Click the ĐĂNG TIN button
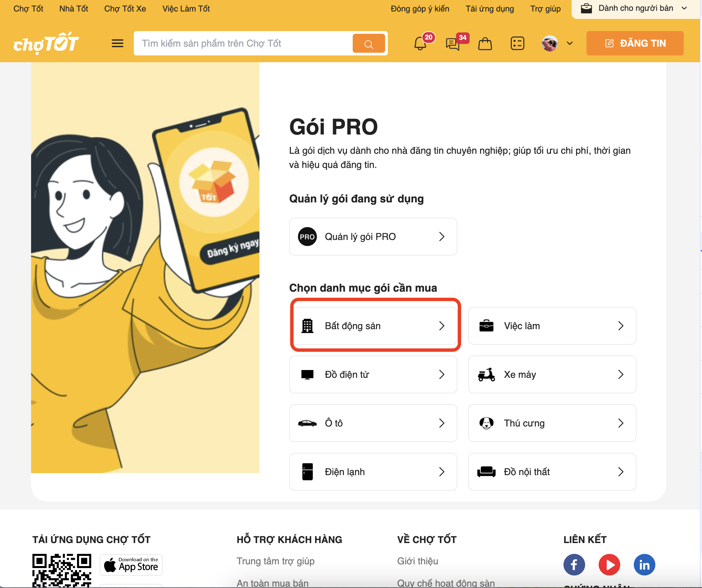Screen dimensions: 702x588 click(x=635, y=43)
